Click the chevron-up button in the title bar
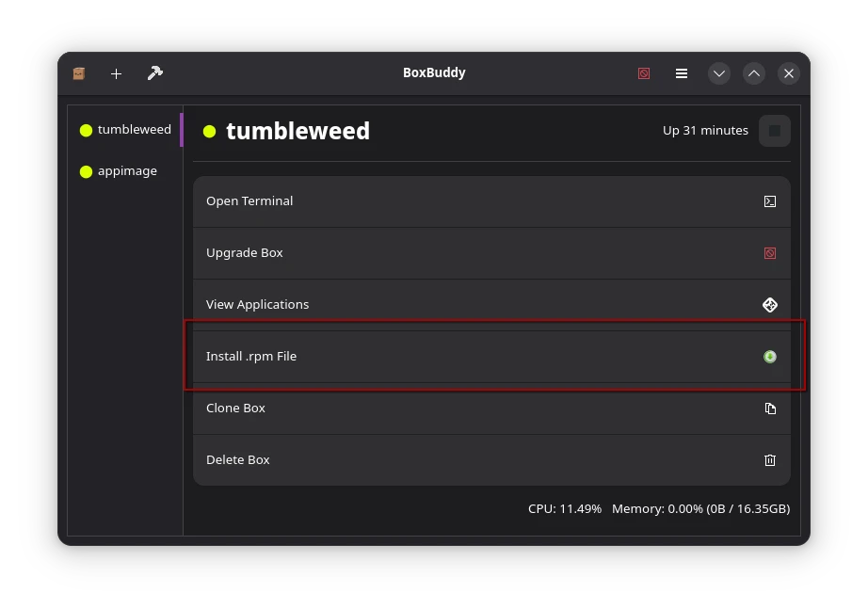 753,72
